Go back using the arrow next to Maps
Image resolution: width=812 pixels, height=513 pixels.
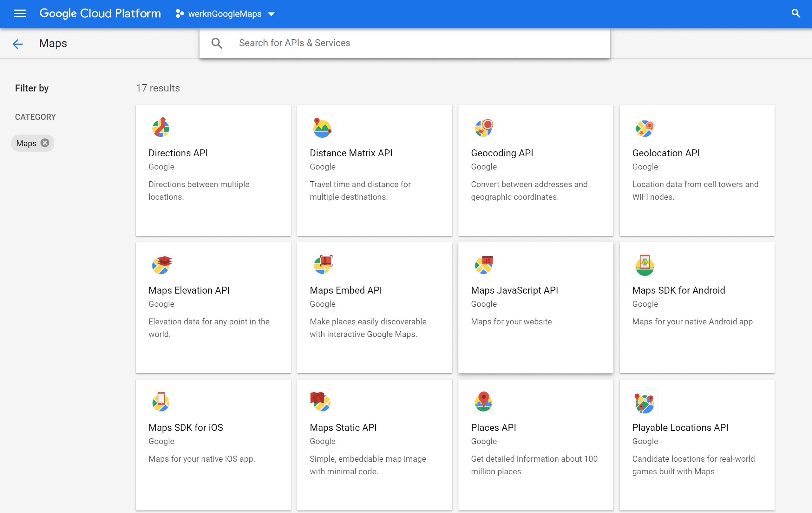click(x=17, y=44)
